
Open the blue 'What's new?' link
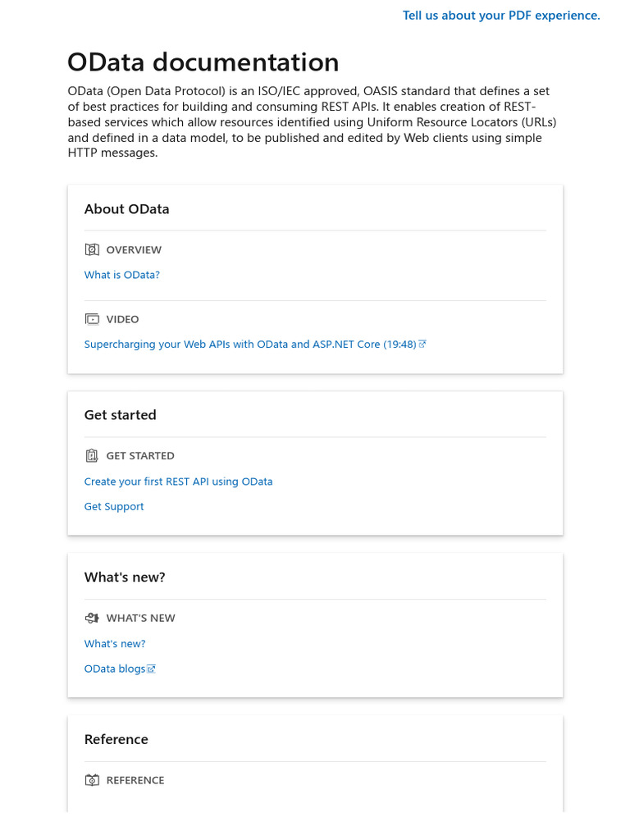click(x=115, y=644)
